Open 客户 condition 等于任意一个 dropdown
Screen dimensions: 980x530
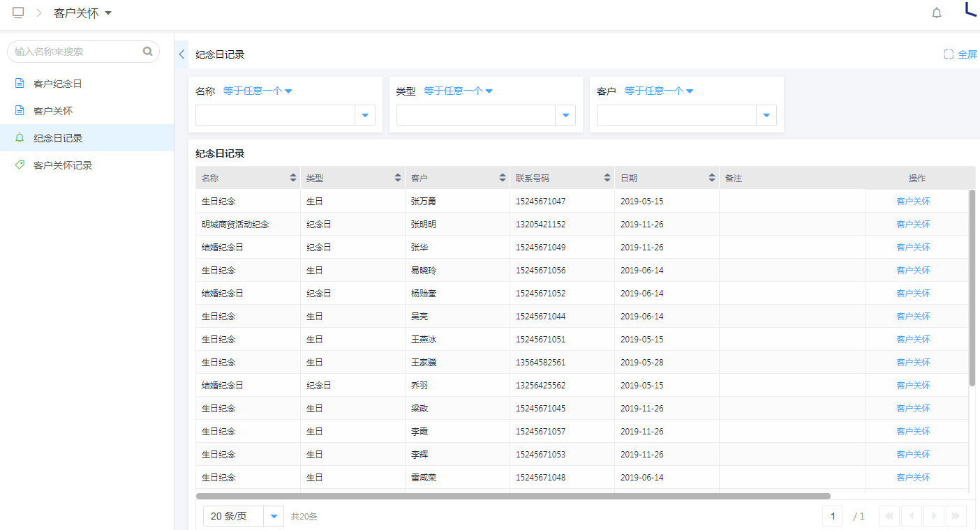pos(659,91)
